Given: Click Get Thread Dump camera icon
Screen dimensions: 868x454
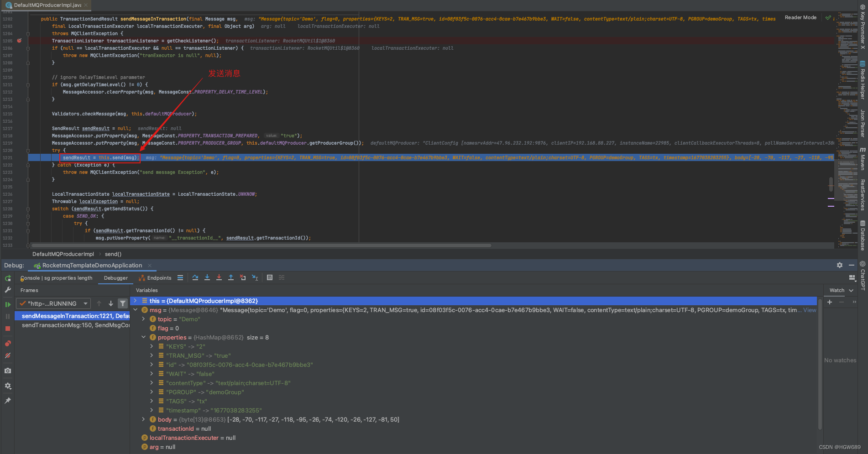Looking at the screenshot, I should (x=8, y=371).
